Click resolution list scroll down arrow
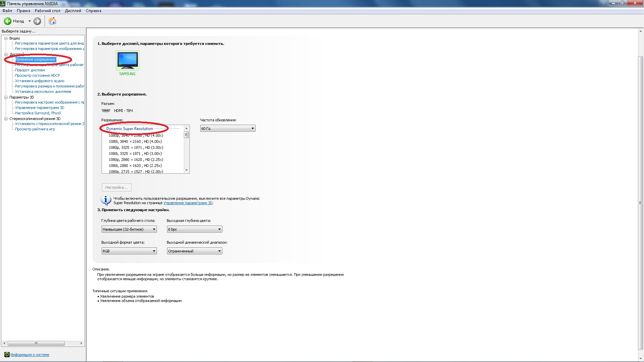Screen dimensions: 644x362 (x=186, y=170)
